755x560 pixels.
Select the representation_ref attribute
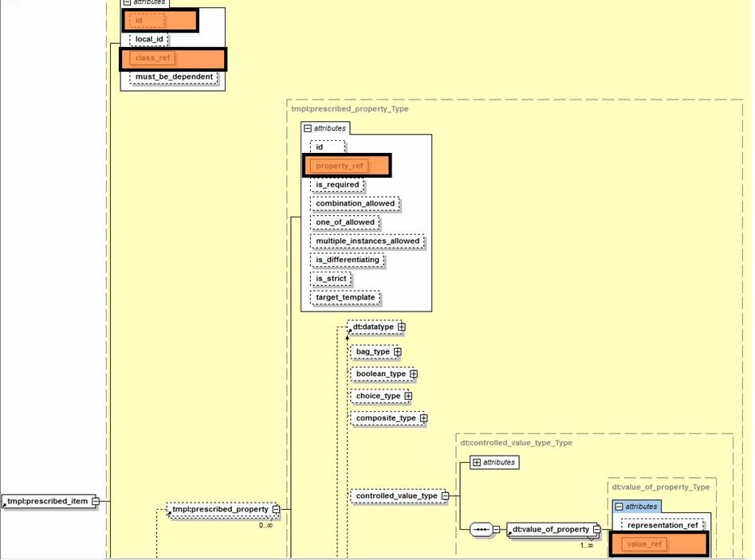(663, 525)
